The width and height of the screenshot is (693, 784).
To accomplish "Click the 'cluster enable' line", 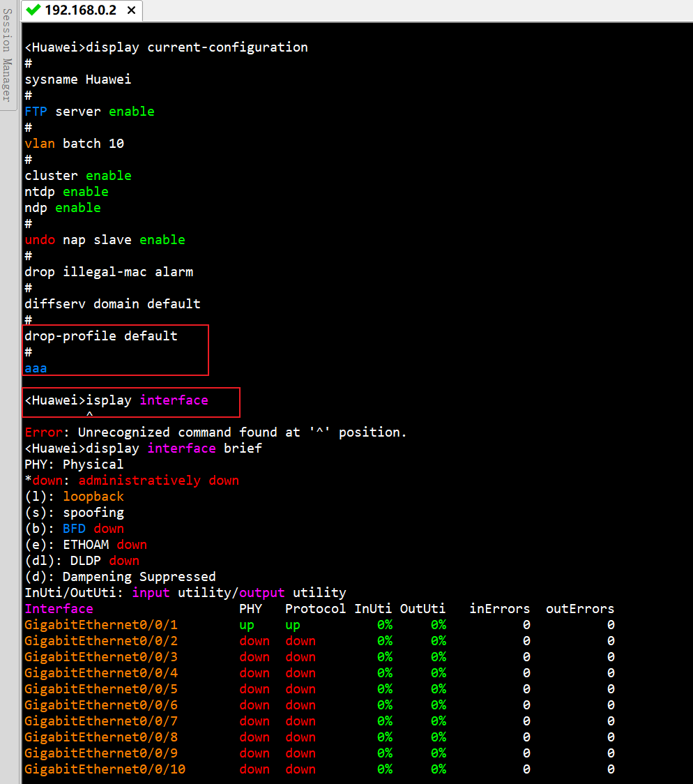I will click(78, 176).
